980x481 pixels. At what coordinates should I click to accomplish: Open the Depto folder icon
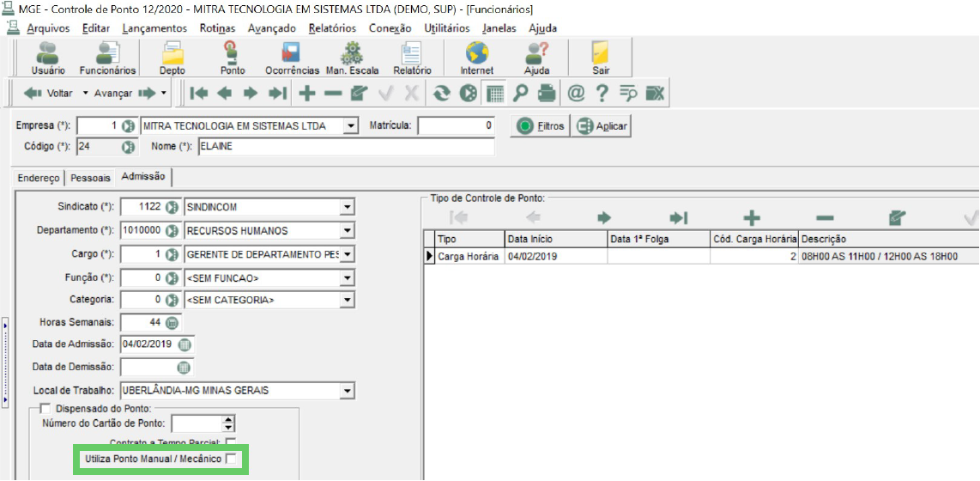(172, 58)
